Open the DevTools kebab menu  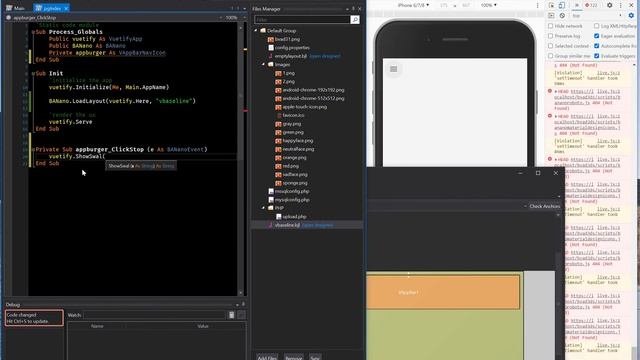click(620, 5)
